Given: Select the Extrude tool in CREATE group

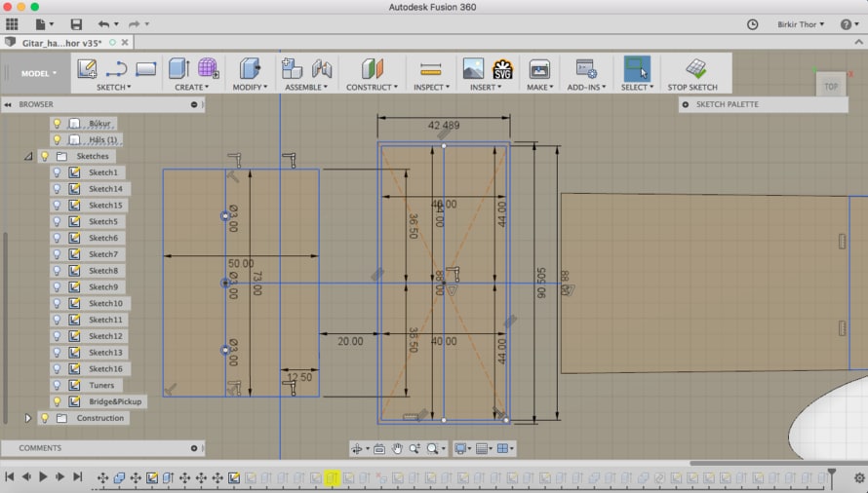Looking at the screenshot, I should pos(178,68).
